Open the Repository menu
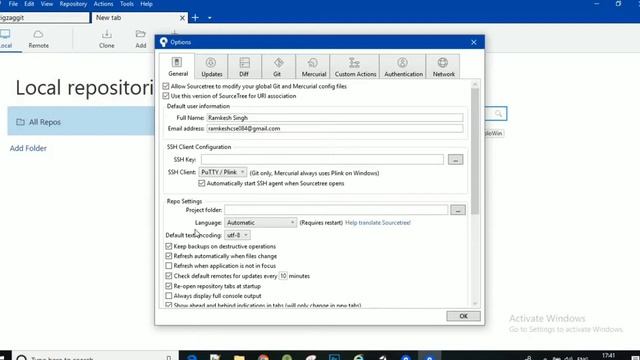The height and width of the screenshot is (360, 640). tap(73, 4)
